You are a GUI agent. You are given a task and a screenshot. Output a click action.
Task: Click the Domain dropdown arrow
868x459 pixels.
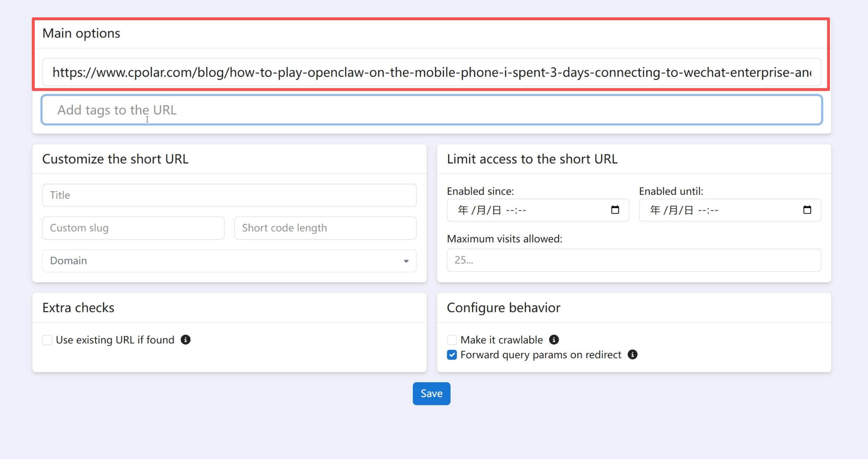pos(406,261)
